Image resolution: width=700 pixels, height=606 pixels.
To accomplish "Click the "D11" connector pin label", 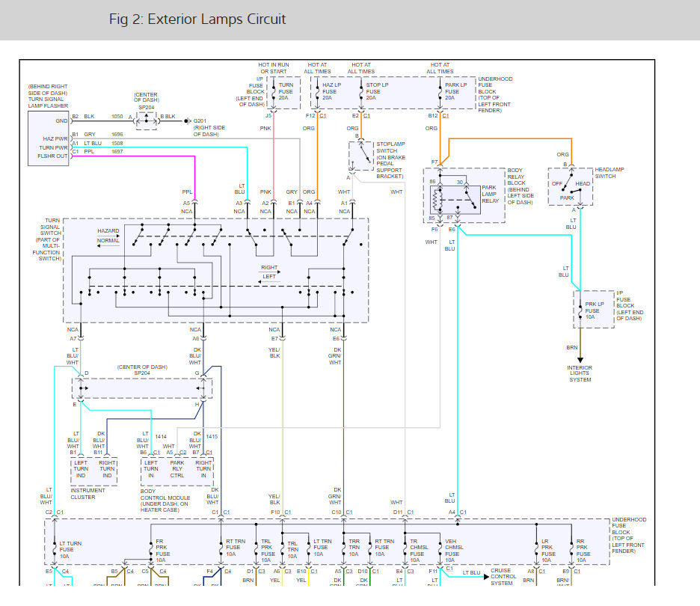I will click(x=398, y=512).
